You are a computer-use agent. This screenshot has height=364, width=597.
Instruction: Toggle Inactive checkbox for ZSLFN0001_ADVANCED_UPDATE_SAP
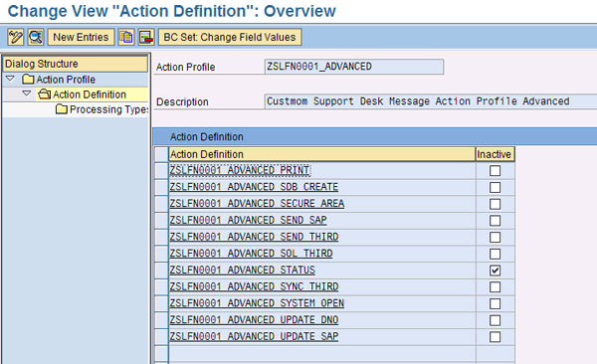[x=495, y=337]
